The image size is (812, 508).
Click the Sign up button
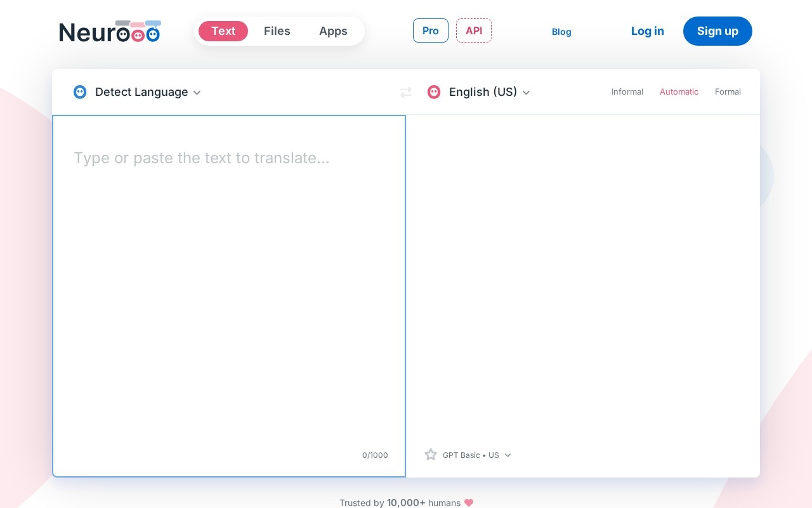(717, 31)
